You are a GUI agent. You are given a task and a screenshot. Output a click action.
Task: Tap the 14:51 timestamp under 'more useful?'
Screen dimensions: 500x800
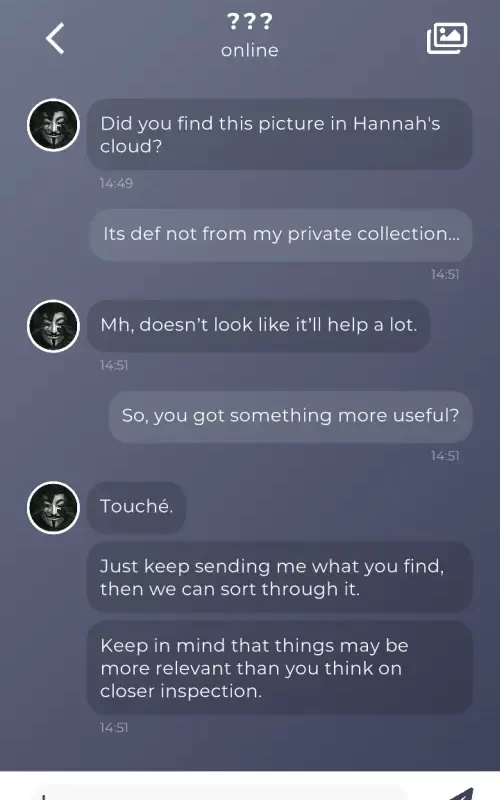[445, 456]
